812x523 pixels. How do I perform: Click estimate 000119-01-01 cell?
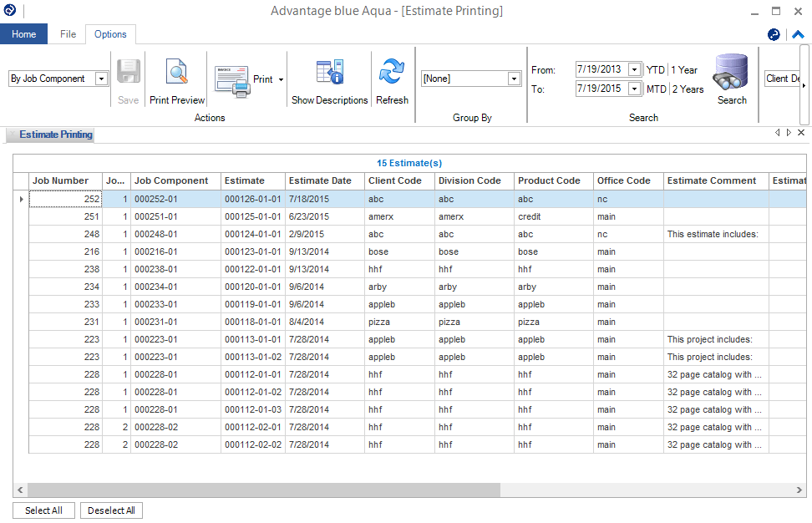click(x=253, y=304)
